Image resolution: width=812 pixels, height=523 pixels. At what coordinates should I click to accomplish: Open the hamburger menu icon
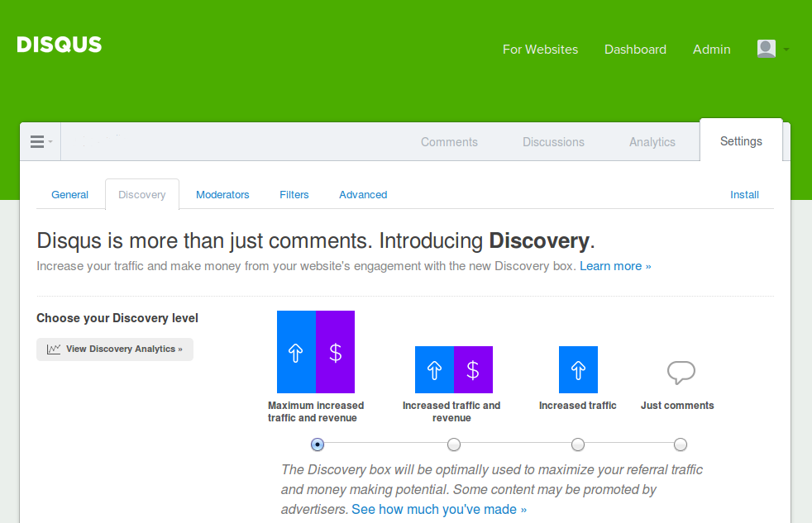[37, 142]
